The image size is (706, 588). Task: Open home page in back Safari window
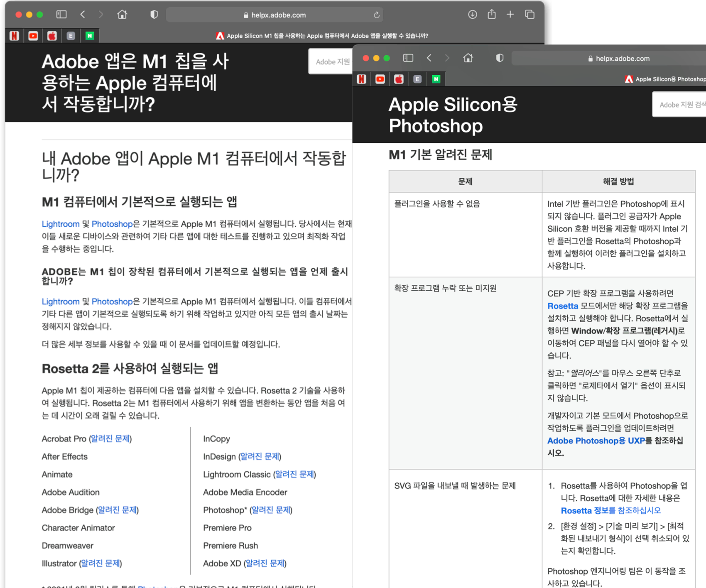[x=122, y=15]
